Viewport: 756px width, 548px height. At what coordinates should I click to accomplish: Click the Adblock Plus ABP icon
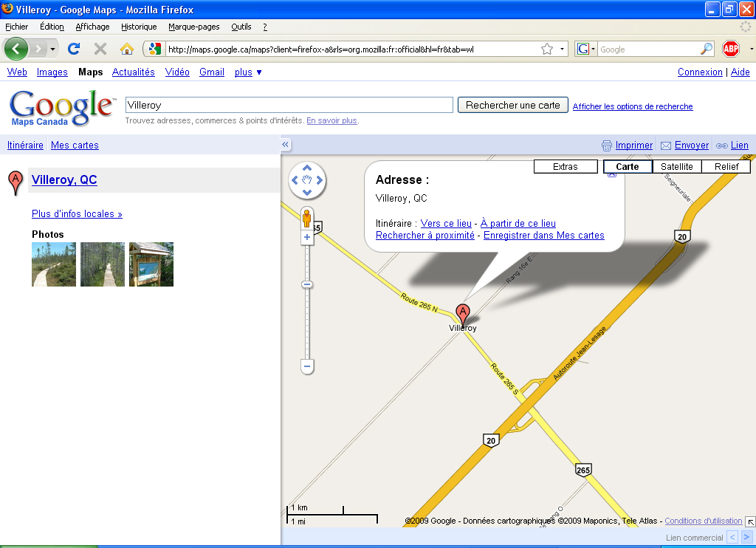pos(731,49)
